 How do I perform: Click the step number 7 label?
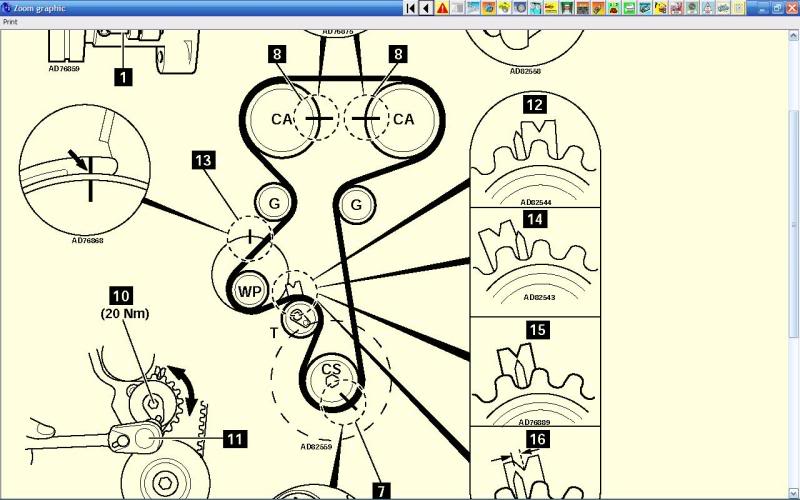[381, 491]
